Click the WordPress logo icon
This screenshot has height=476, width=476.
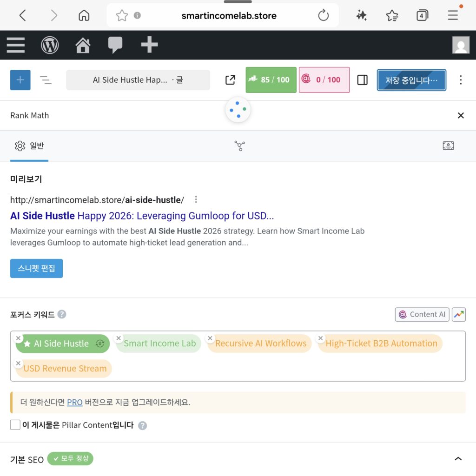tap(50, 45)
